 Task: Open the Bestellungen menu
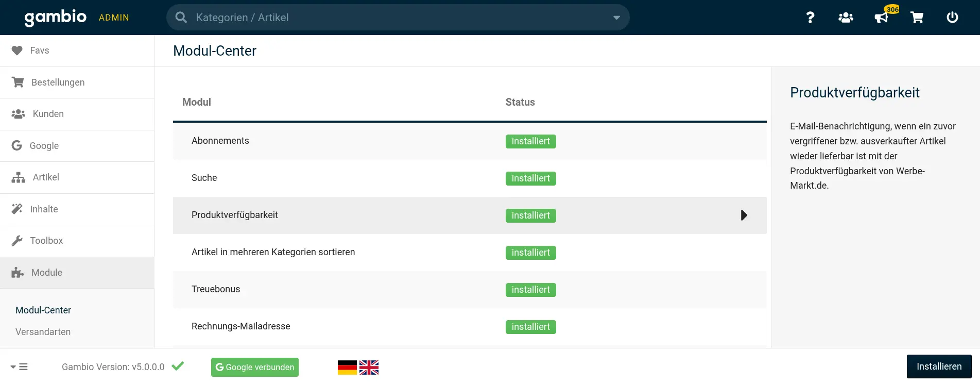(58, 82)
